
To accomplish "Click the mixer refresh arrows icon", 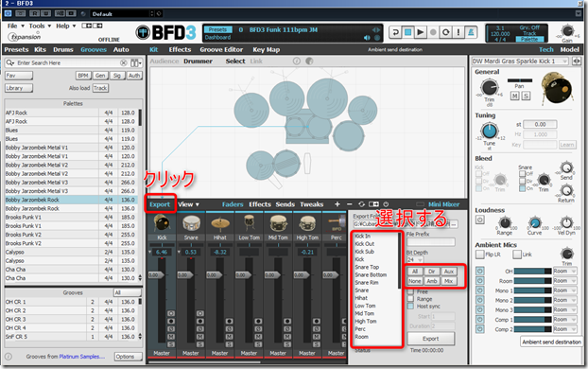I will click(x=361, y=204).
